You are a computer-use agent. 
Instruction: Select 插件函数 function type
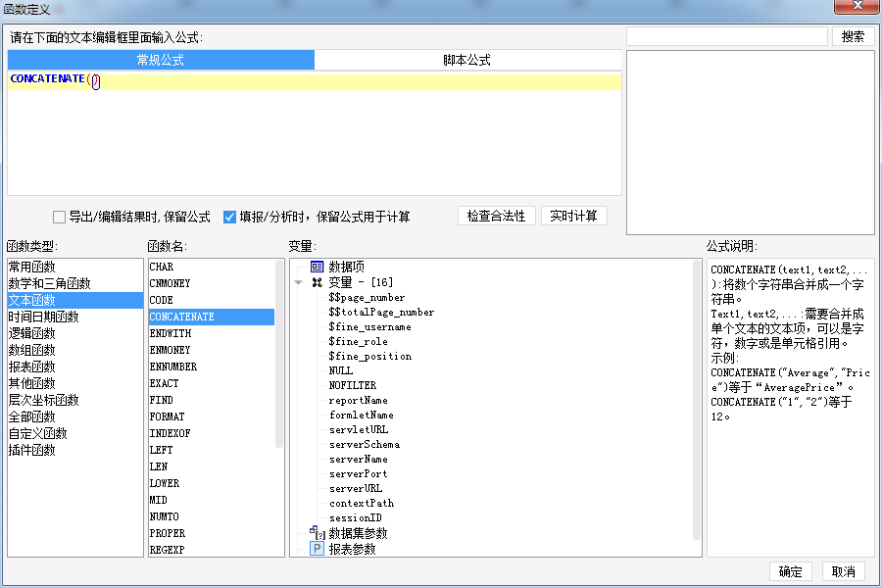pyautogui.click(x=75, y=450)
